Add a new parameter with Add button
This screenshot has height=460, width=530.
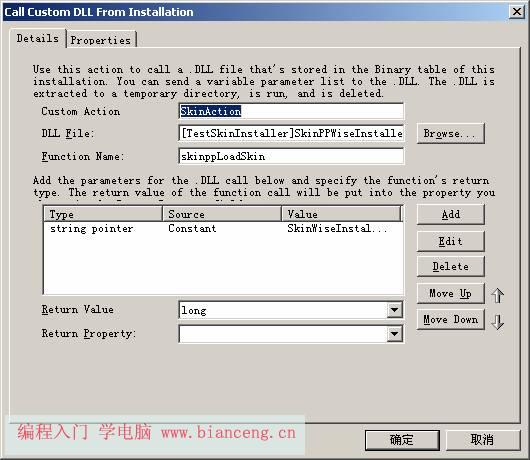point(451,214)
